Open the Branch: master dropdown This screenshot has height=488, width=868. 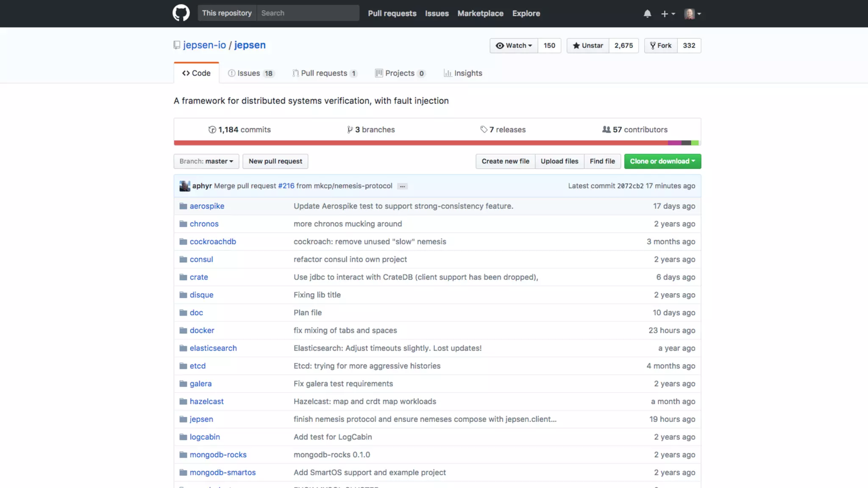[206, 161]
